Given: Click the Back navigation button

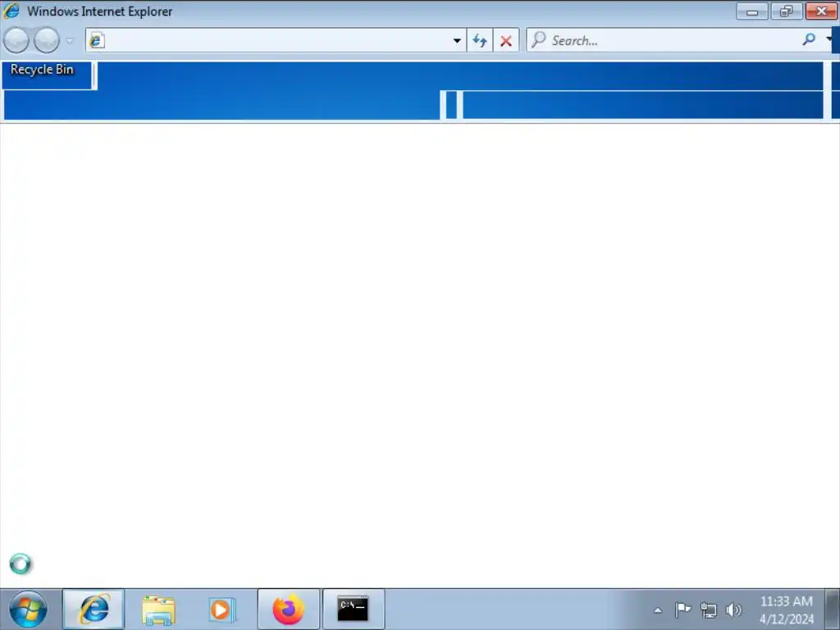Looking at the screenshot, I should tap(16, 41).
